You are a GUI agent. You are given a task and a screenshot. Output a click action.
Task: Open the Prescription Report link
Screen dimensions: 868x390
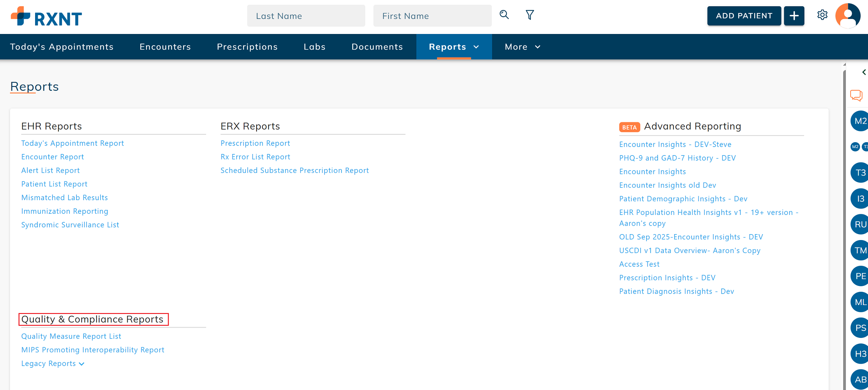[x=255, y=143]
